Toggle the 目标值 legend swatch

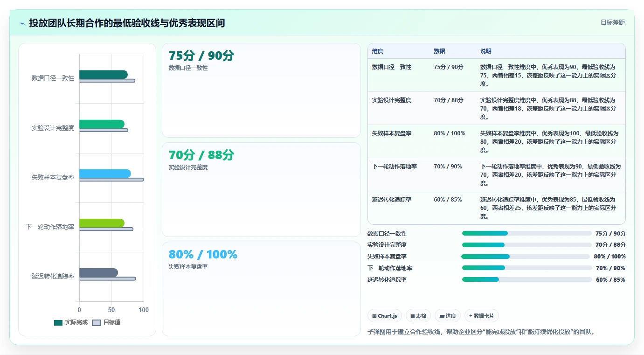[97, 322]
